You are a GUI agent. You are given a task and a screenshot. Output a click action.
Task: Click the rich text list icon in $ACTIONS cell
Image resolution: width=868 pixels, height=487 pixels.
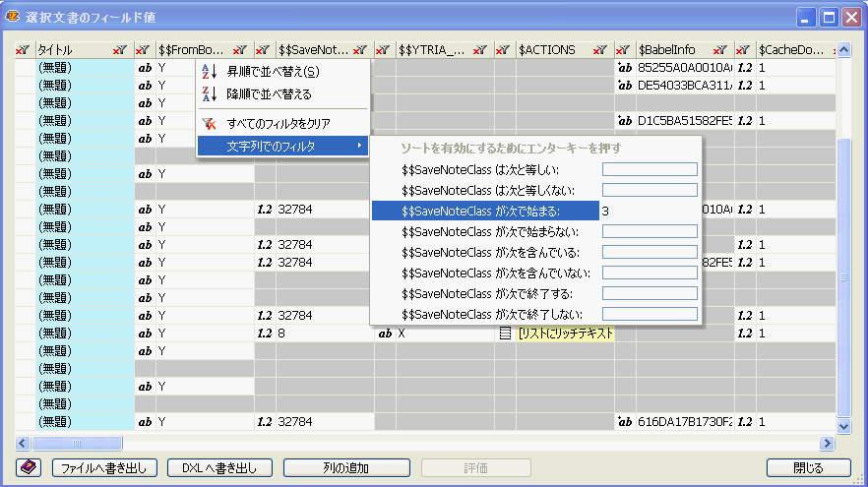(x=505, y=334)
